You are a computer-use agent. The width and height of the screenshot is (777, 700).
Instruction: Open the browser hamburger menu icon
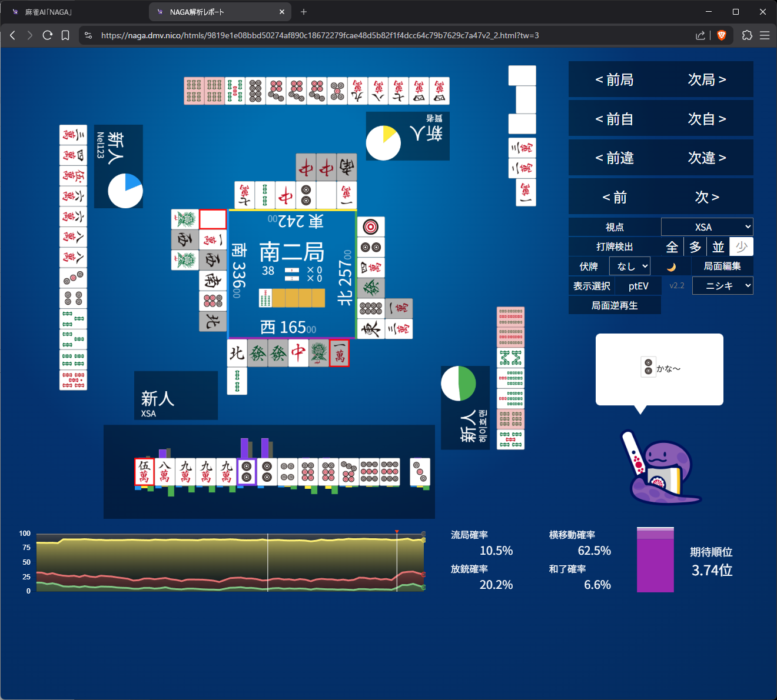(x=765, y=35)
